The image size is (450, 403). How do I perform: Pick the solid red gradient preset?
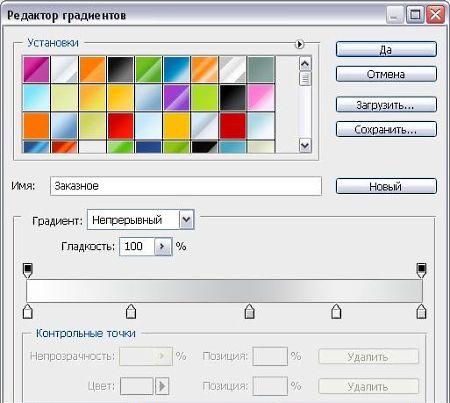point(232,126)
